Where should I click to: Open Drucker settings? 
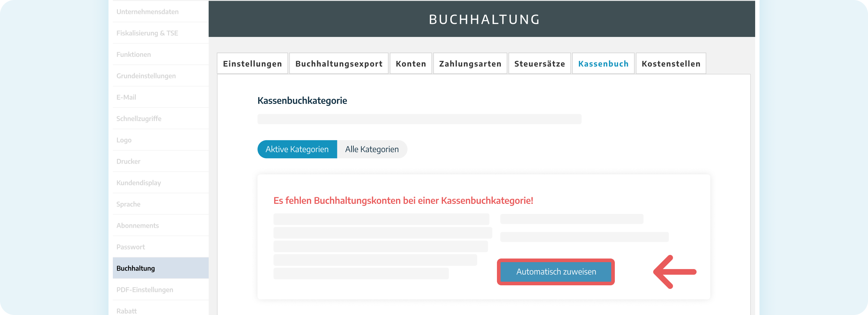[x=161, y=161]
